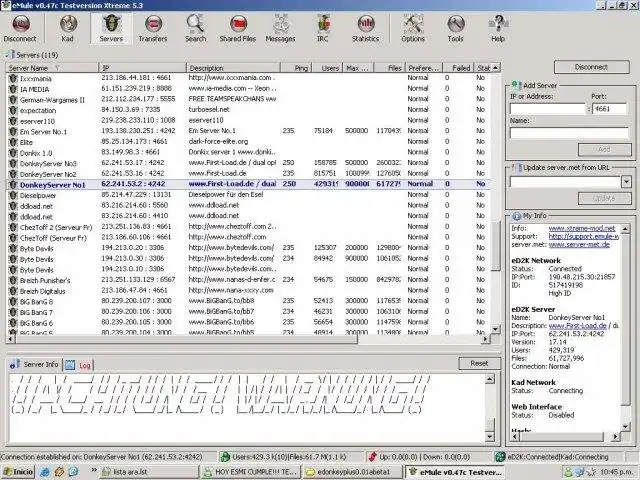640x480 pixels.
Task: Open the www.server-met.de link
Action: 579,245
